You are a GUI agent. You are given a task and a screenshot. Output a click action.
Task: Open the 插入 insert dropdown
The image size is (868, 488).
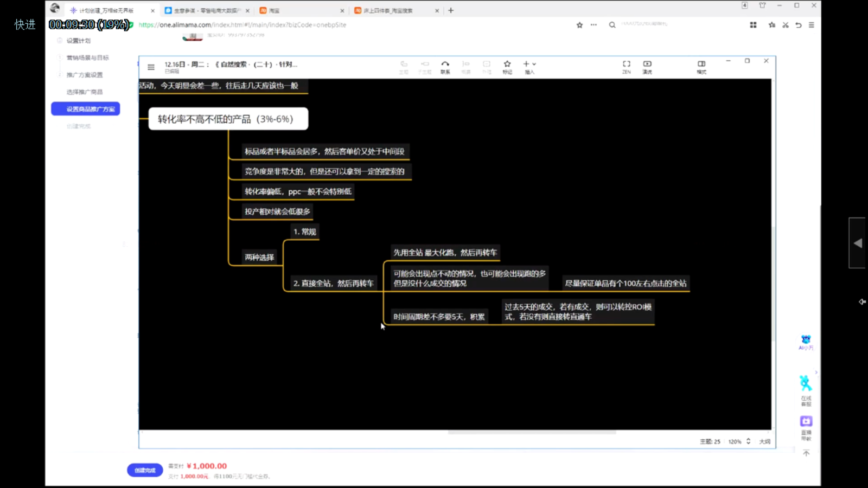(x=529, y=66)
